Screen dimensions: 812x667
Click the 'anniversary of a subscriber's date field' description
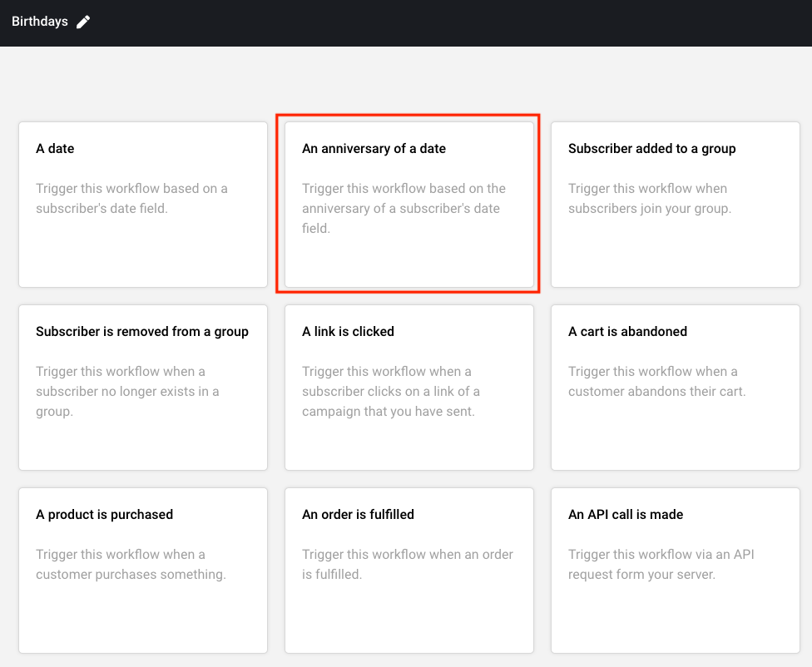point(404,209)
